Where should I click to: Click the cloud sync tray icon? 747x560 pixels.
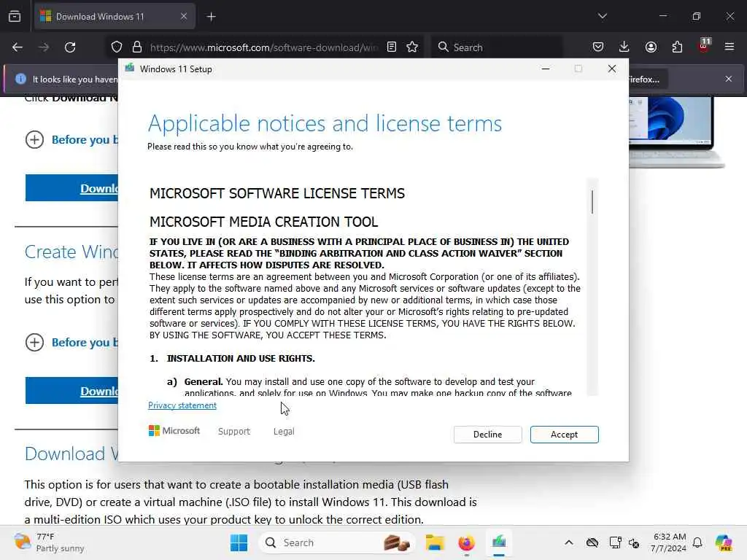tap(592, 542)
